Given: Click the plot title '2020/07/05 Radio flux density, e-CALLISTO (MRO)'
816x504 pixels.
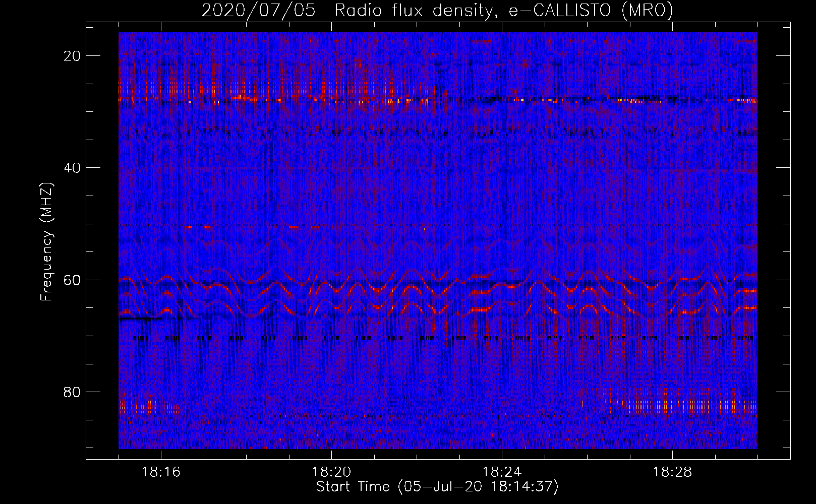Looking at the screenshot, I should click(437, 10).
